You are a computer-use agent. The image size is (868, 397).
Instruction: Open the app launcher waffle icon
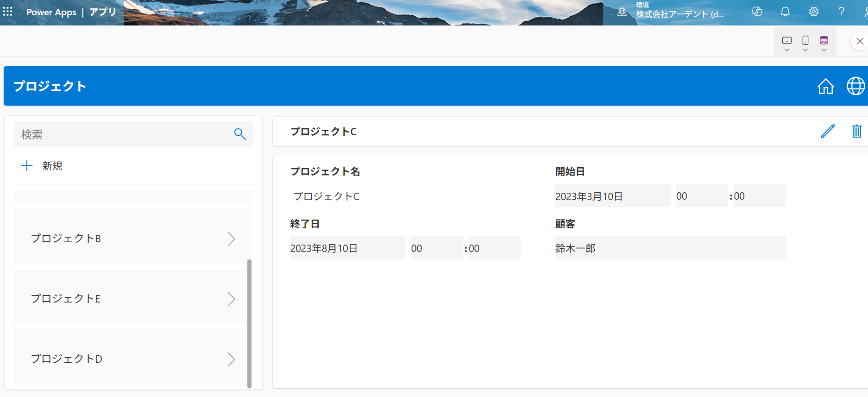(8, 12)
